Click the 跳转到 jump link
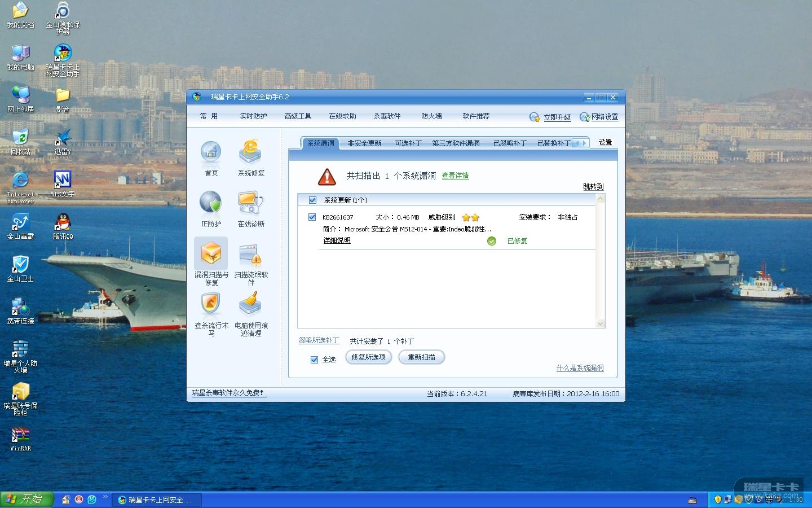The width and height of the screenshot is (812, 508). tap(593, 187)
